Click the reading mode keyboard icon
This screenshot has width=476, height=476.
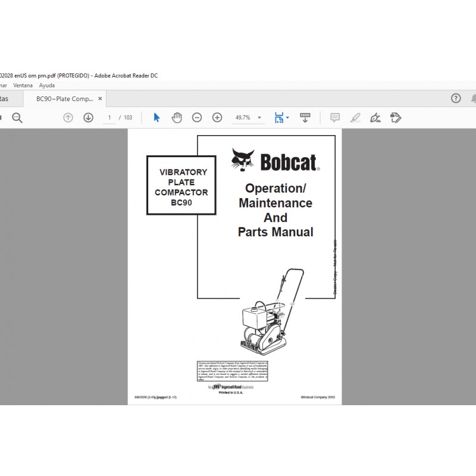305,117
